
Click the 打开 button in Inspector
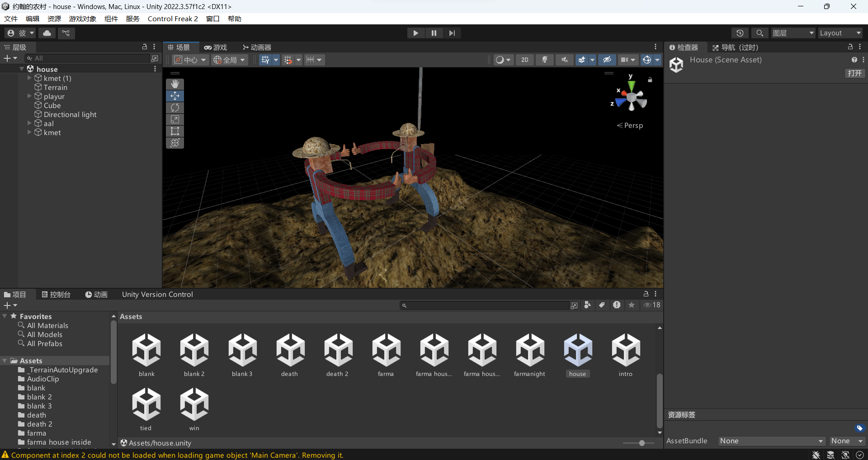click(x=854, y=73)
